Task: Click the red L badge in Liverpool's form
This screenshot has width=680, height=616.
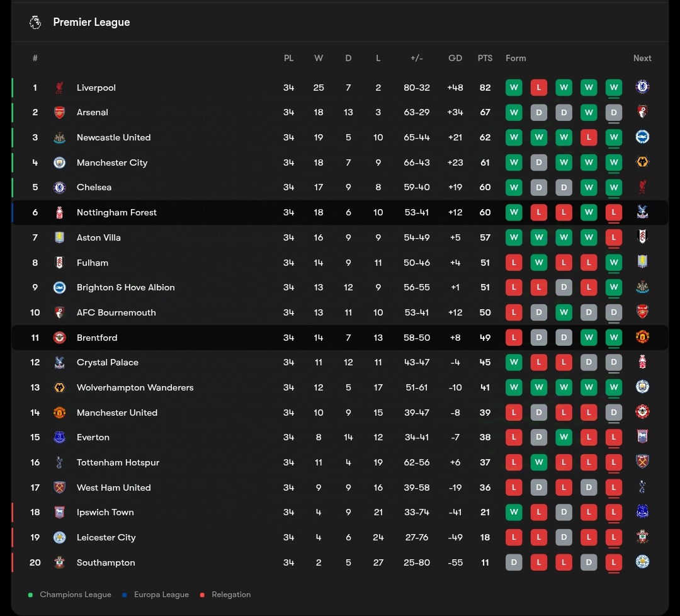Action: 538,88
